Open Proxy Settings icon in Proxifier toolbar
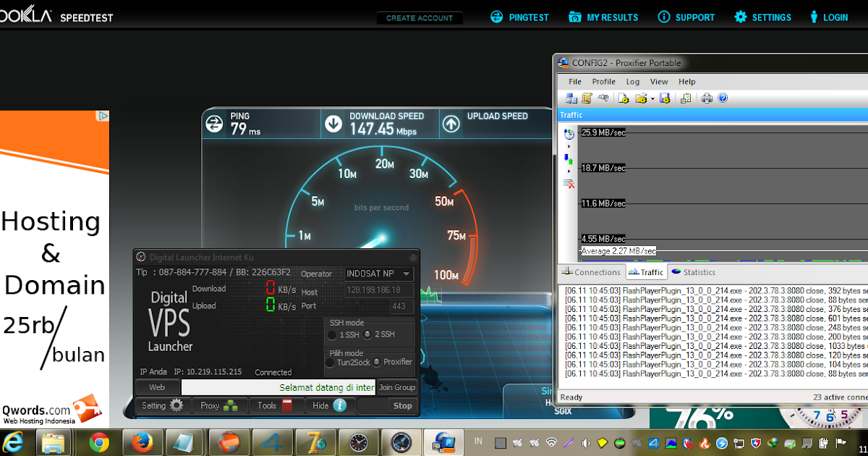This screenshot has height=456, width=868. (x=571, y=98)
